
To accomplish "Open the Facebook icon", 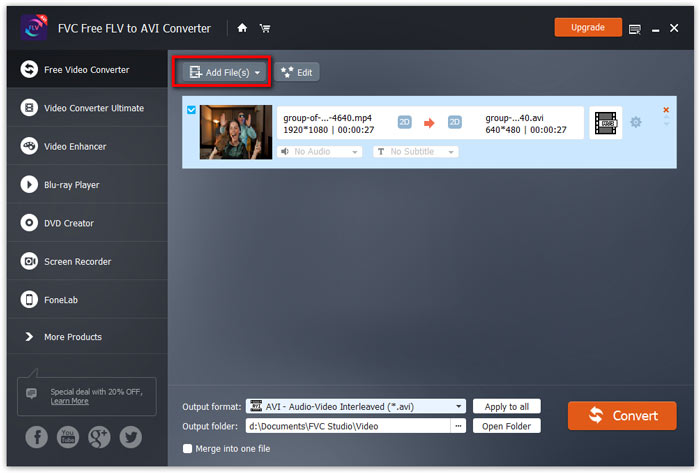I will pyautogui.click(x=37, y=437).
